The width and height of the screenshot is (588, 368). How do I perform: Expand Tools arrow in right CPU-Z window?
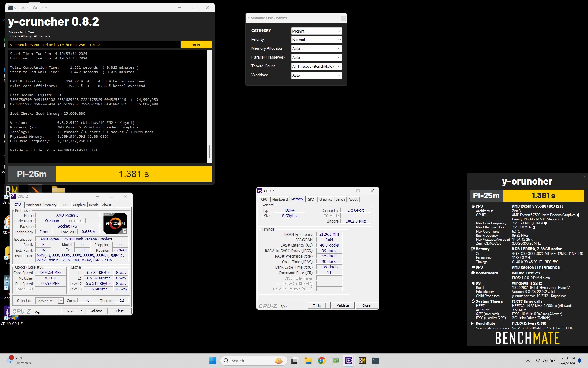328,305
